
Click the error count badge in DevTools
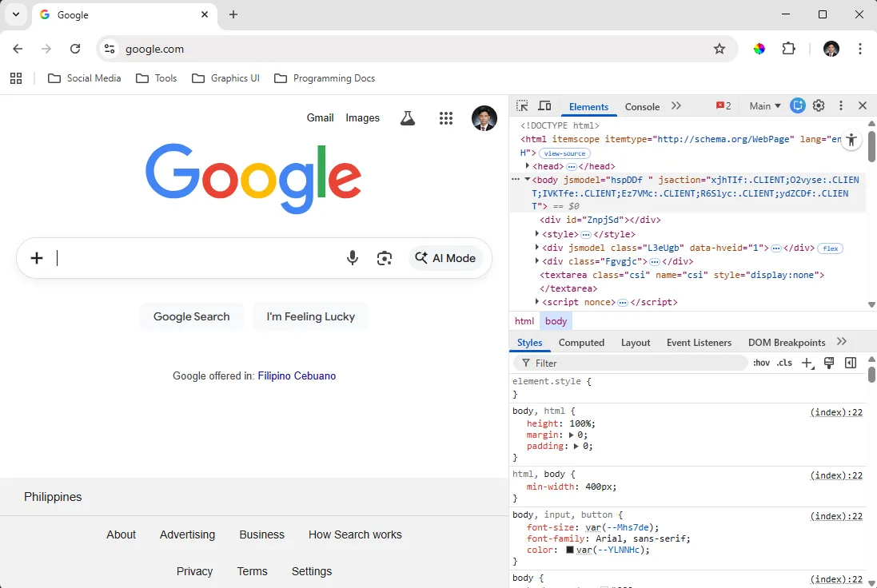[x=722, y=105]
